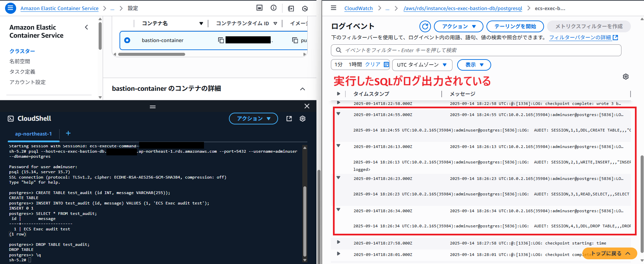644x264 pixels.
Task: Click back to top button
Action: click(x=610, y=254)
